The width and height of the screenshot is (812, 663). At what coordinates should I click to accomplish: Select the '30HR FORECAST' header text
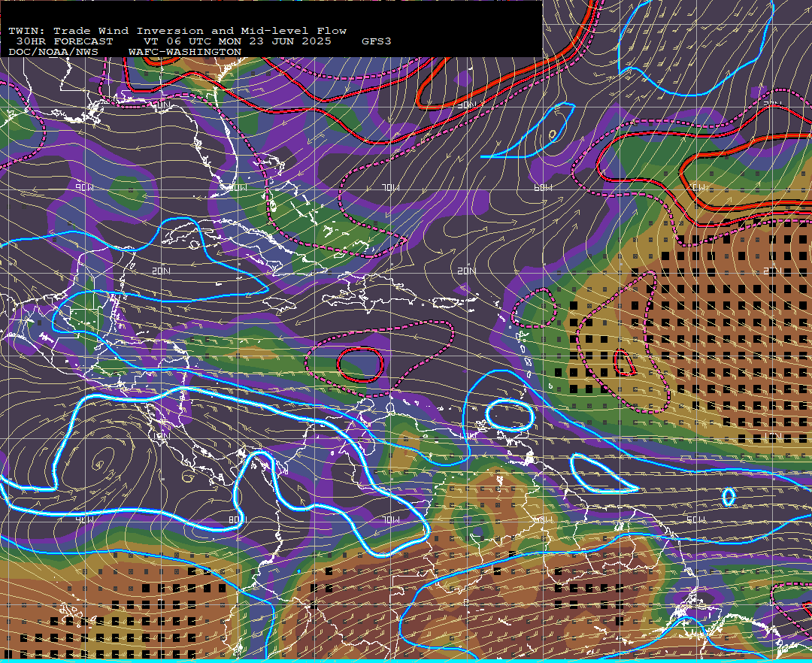coord(64,41)
